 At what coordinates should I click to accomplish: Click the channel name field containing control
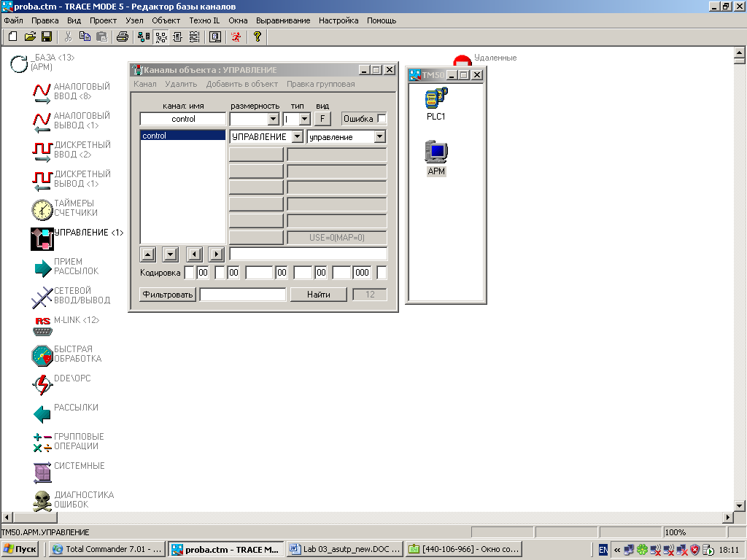pyautogui.click(x=183, y=119)
